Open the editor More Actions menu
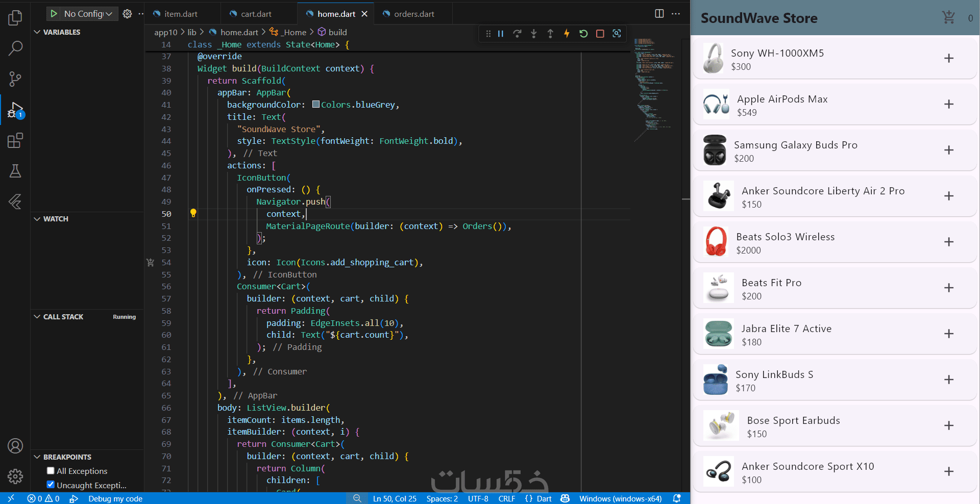 pos(676,14)
